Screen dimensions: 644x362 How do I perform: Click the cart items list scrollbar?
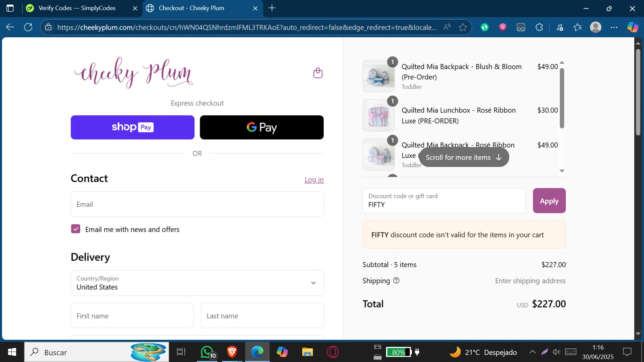coord(562,98)
